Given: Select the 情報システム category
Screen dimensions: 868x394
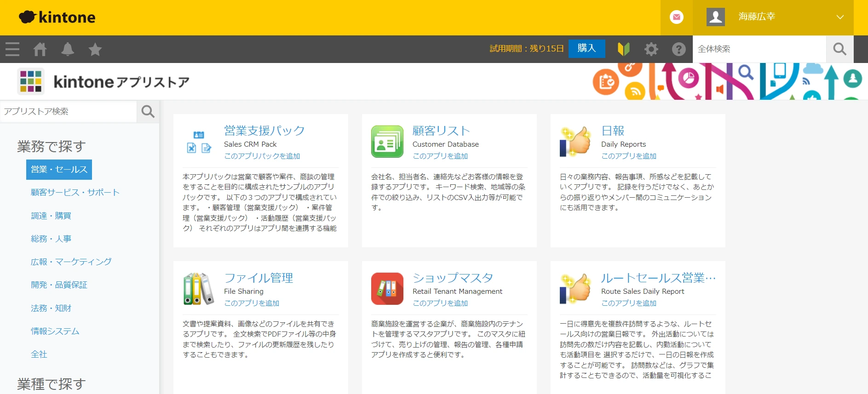Looking at the screenshot, I should coord(55,331).
